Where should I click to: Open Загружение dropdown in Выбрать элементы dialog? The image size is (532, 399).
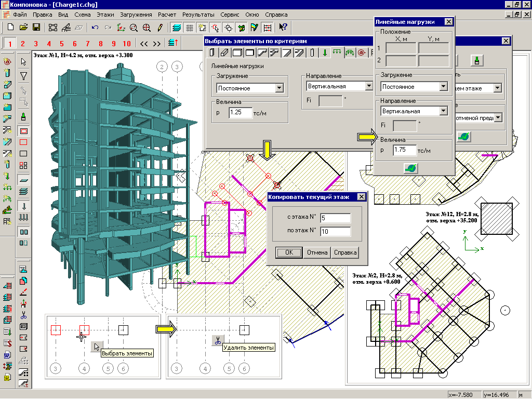pos(279,88)
